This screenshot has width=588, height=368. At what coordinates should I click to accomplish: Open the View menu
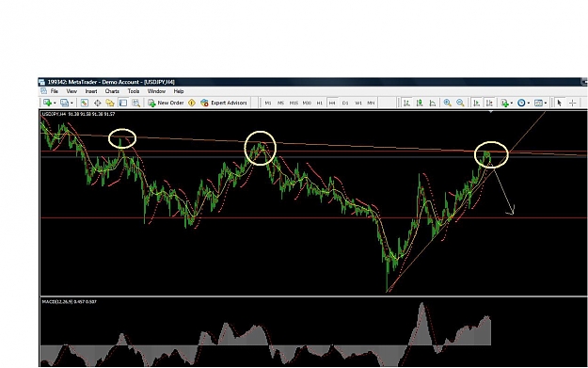coord(72,91)
